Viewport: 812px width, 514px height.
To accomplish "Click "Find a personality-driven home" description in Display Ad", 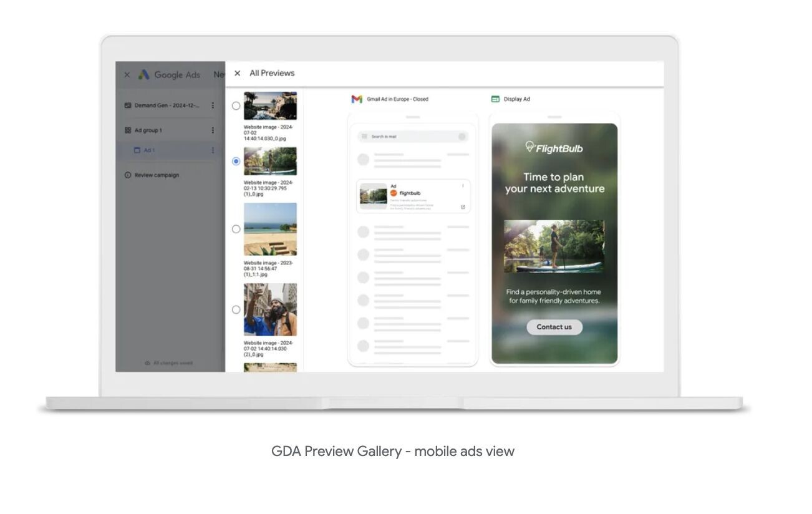I will coord(554,296).
